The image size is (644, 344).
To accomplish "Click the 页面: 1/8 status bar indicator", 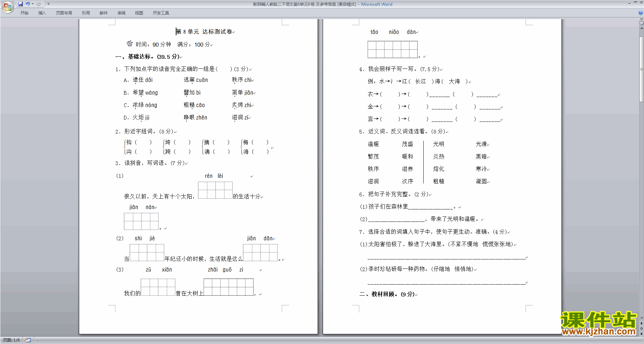I will 11,340.
